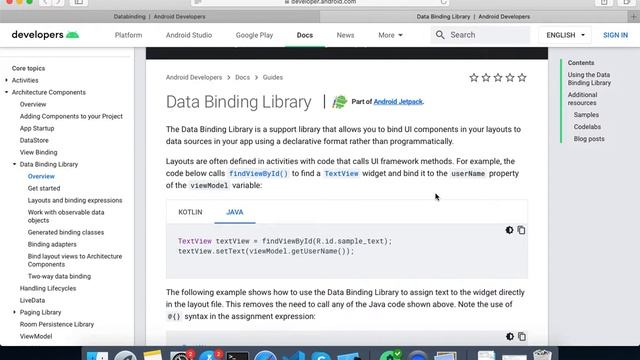The height and width of the screenshot is (360, 640).
Task: Click the new tab plus button
Action: click(x=633, y=17)
